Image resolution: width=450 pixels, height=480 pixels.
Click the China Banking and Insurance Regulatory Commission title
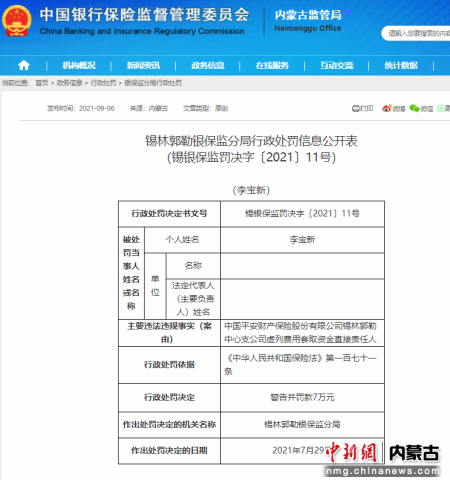pos(142,31)
